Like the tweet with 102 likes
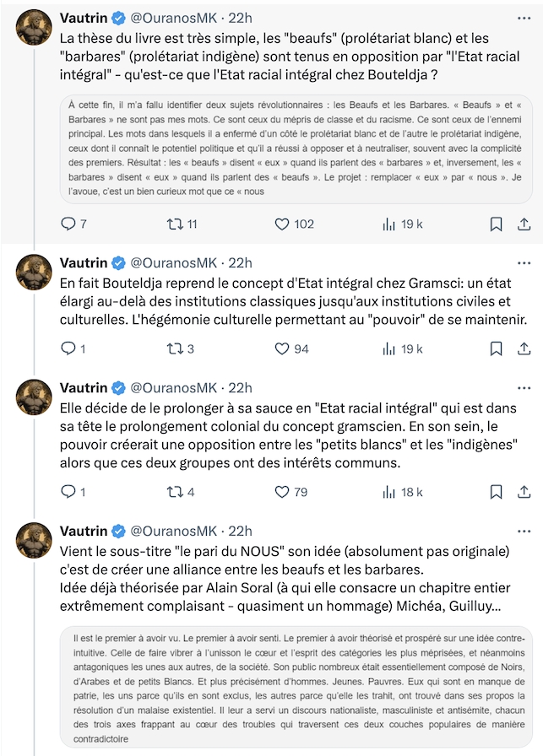This screenshot has width=543, height=756. [x=294, y=224]
